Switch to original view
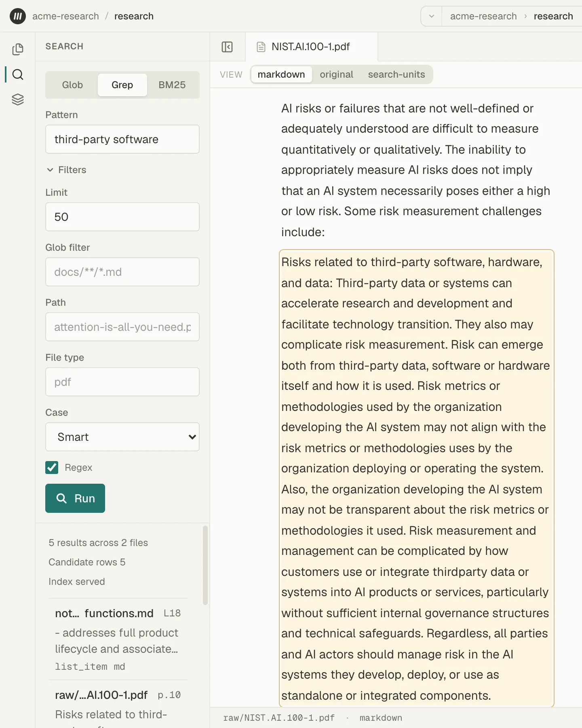The width and height of the screenshot is (582, 728). [336, 74]
